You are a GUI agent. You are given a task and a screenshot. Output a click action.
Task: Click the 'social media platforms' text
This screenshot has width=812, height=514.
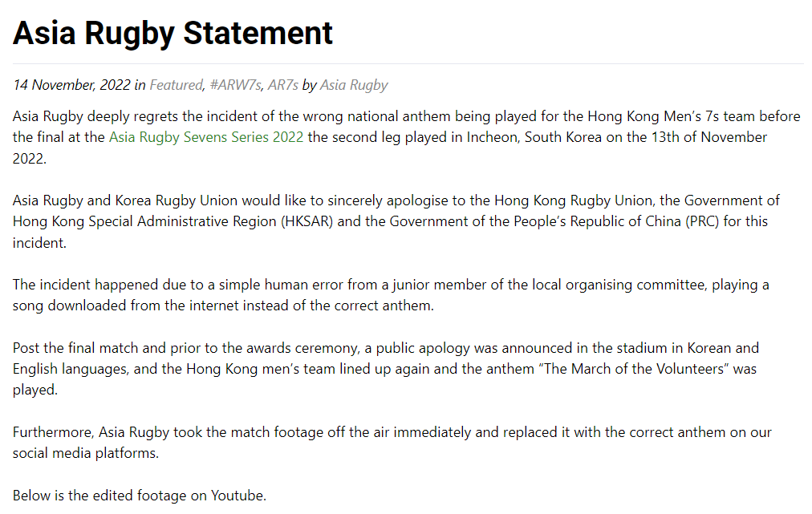click(x=86, y=453)
